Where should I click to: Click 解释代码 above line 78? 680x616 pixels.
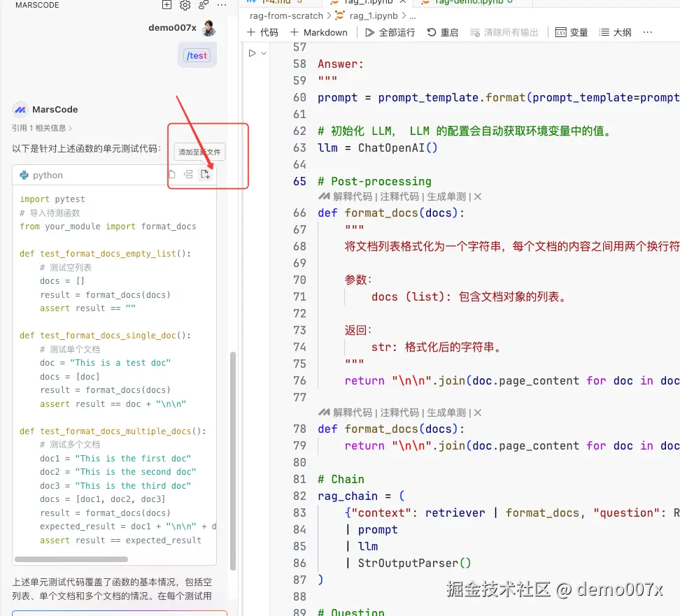tap(353, 413)
